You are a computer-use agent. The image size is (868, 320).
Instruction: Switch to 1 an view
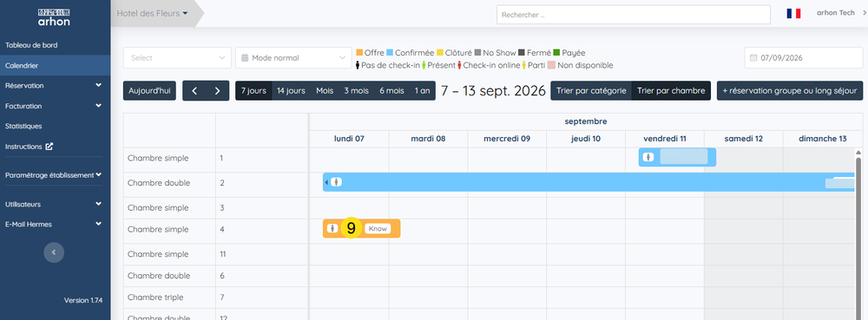coord(422,91)
